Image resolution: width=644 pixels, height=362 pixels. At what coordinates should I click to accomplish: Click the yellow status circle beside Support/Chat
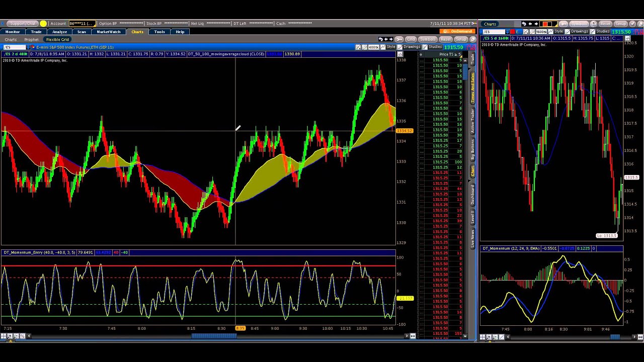click(43, 24)
